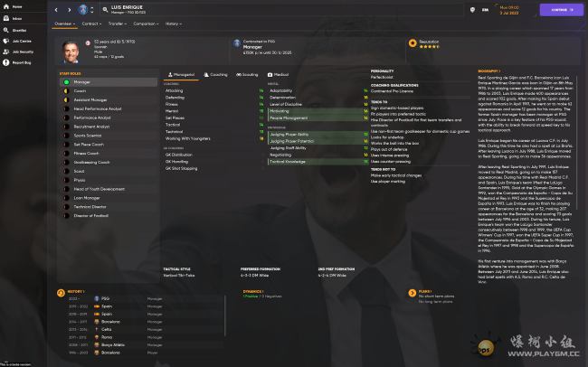Click the Luis Enrique search field
Screen dimensions: 588x367
(x=282, y=10)
